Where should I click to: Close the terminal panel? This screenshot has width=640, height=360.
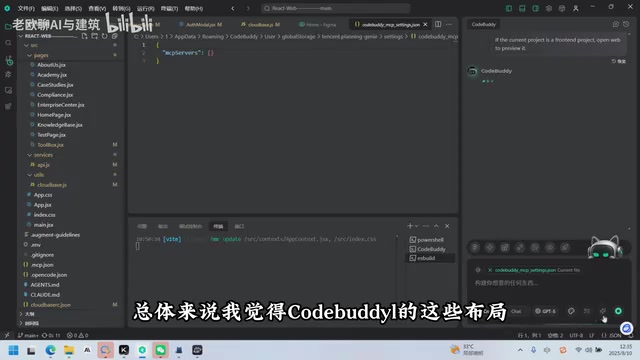pyautogui.click(x=447, y=226)
